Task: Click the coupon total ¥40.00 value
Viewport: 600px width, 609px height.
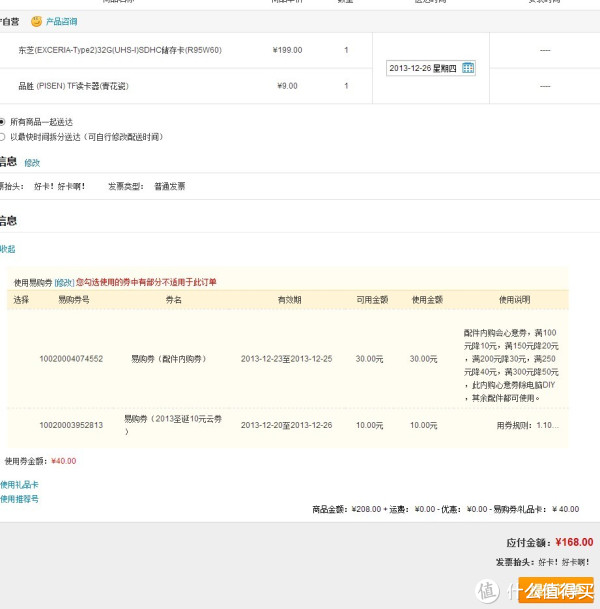Action: click(x=64, y=461)
